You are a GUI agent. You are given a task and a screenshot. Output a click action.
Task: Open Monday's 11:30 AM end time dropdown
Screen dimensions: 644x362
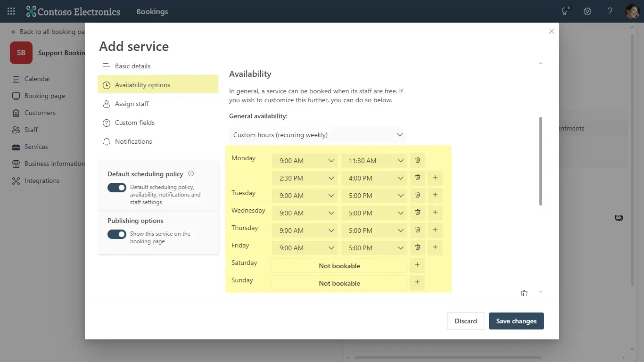click(x=374, y=161)
